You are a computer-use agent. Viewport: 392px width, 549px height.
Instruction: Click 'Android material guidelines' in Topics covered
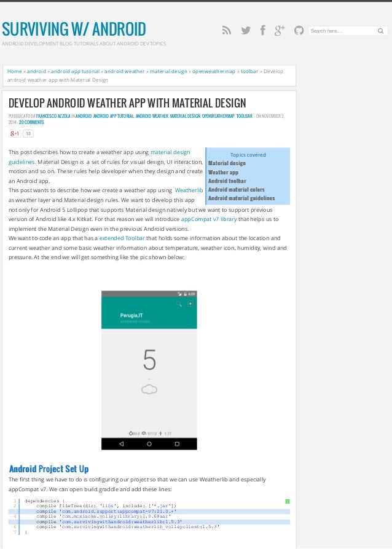241,198
